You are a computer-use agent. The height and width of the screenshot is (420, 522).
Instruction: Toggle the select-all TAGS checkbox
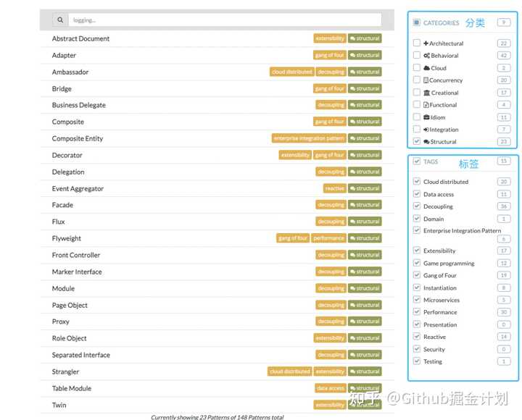416,161
